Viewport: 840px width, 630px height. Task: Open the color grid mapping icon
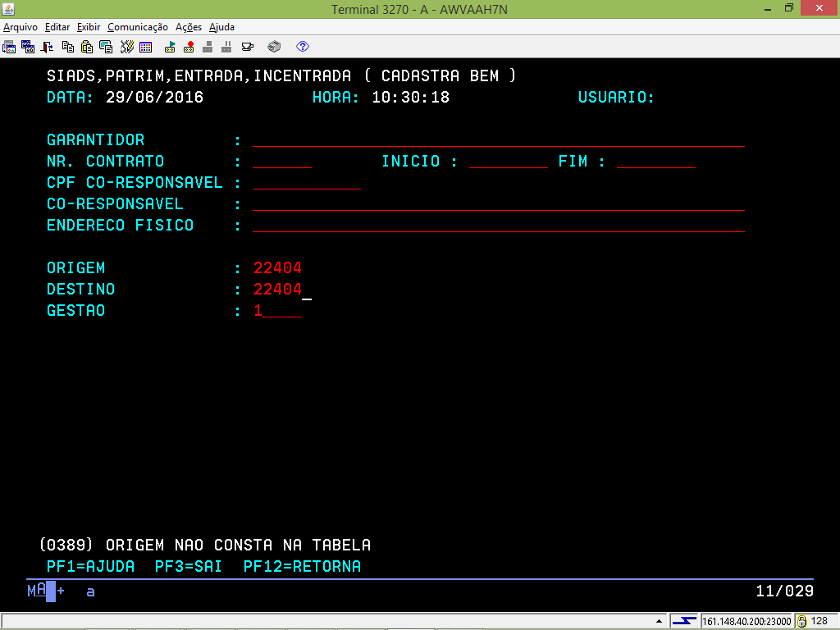coord(146,47)
